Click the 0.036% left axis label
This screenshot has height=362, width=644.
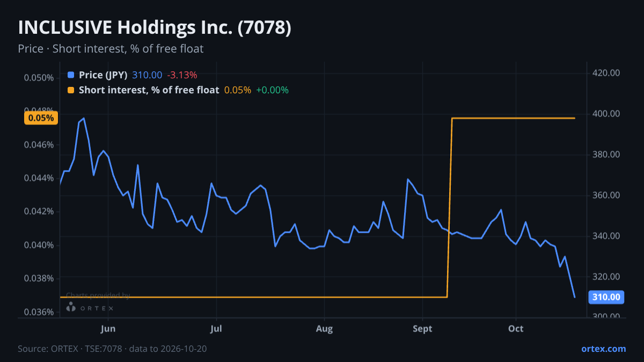tap(39, 312)
